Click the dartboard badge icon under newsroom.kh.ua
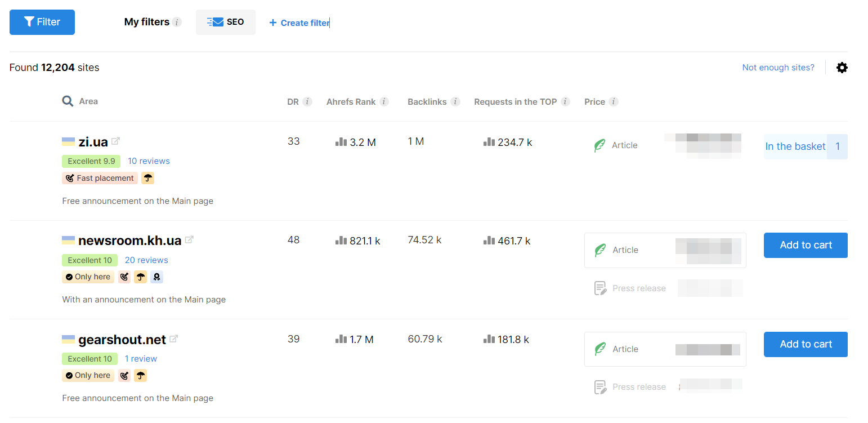 coord(124,277)
